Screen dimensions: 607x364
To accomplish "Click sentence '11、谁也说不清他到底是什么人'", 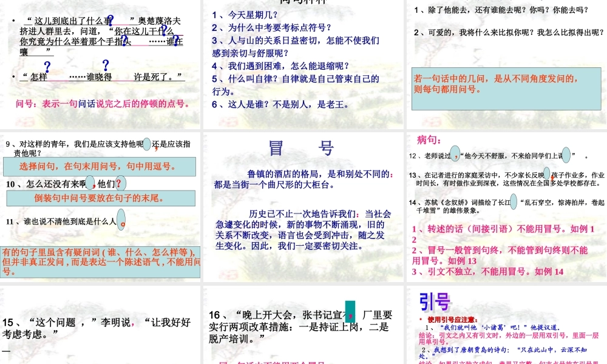I will (x=65, y=221).
